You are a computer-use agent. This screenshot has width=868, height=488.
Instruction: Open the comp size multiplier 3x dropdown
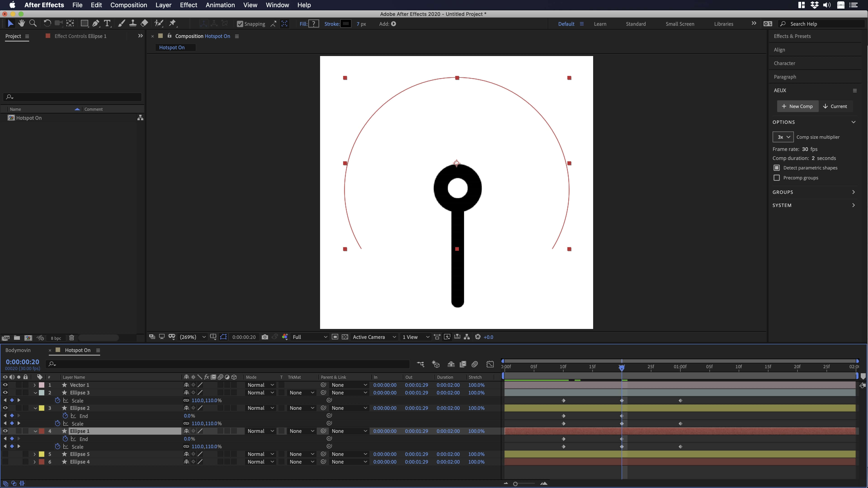(x=783, y=137)
